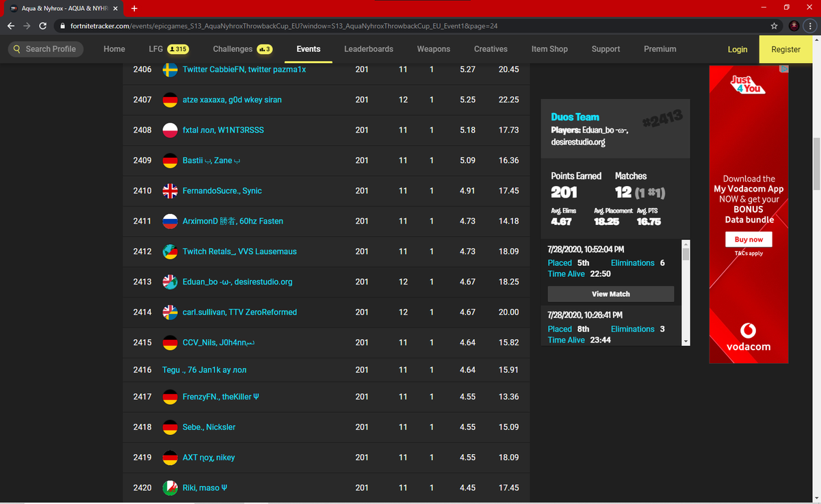The image size is (821, 504).
Task: Click the Sweden flag beside Twitter CabbieFN
Action: click(170, 70)
